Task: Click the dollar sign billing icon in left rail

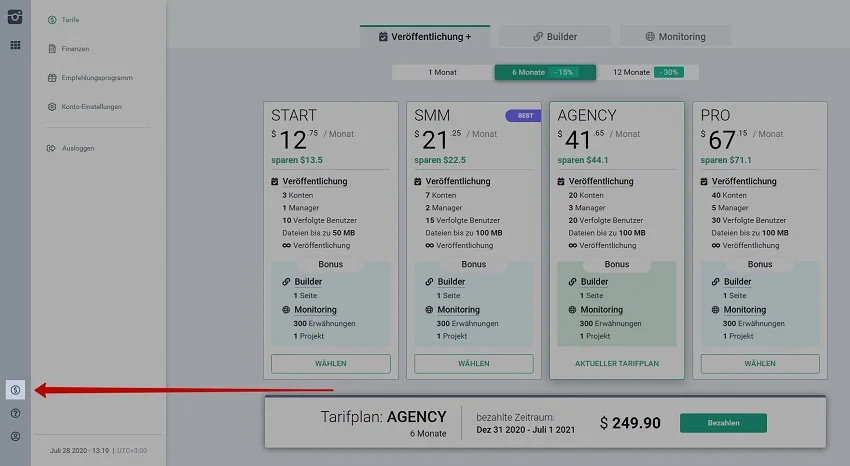Action: [x=15, y=390]
